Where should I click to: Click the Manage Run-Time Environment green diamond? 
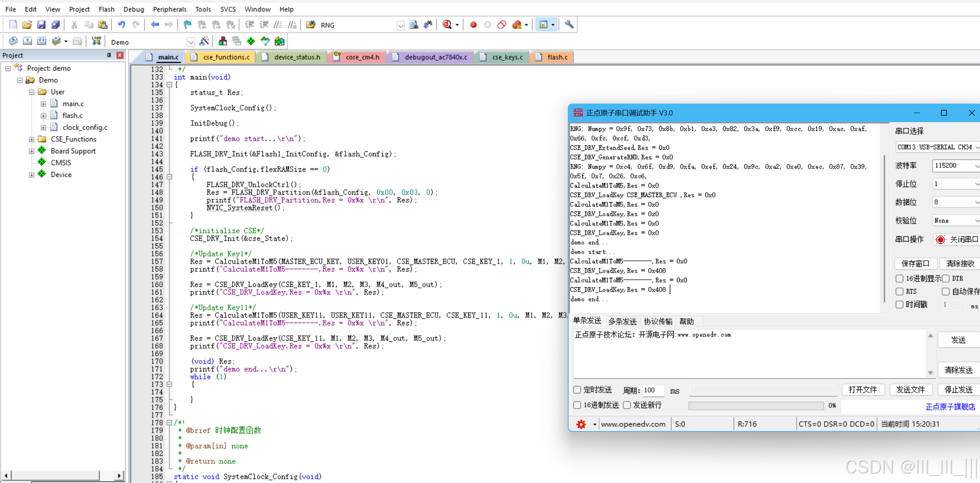251,41
